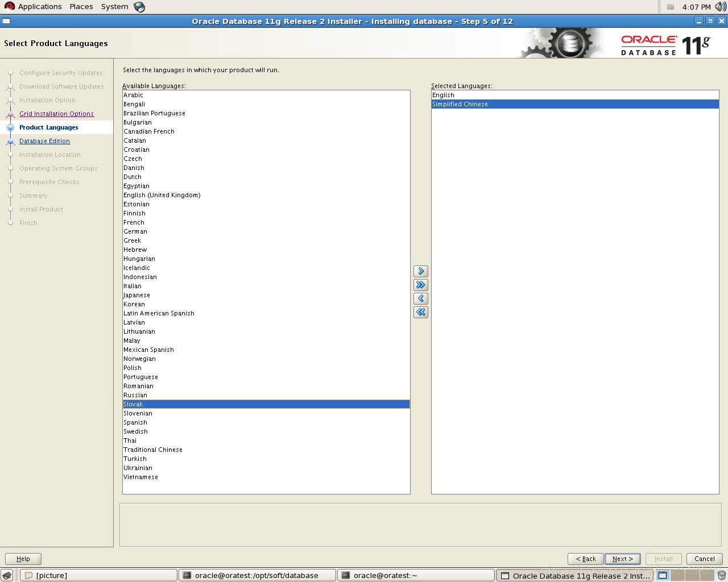Click the Help button

click(23, 559)
